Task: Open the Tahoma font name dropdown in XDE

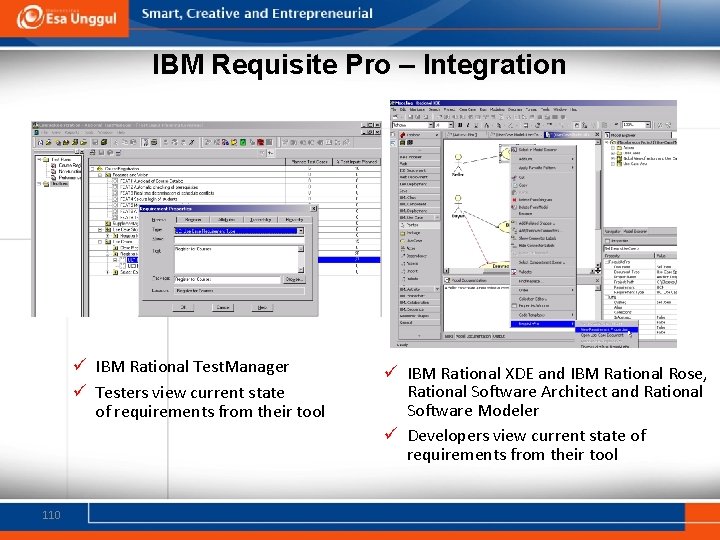Action: (431, 125)
